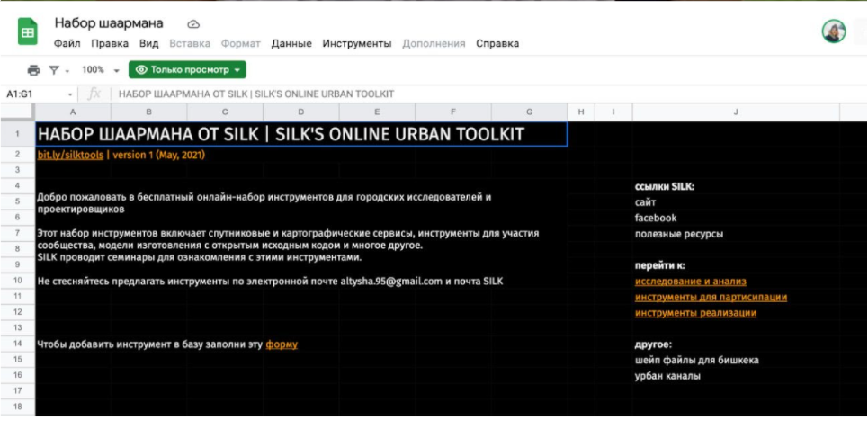Open the greyed Дополнения menu
868x429 pixels.
tap(434, 44)
